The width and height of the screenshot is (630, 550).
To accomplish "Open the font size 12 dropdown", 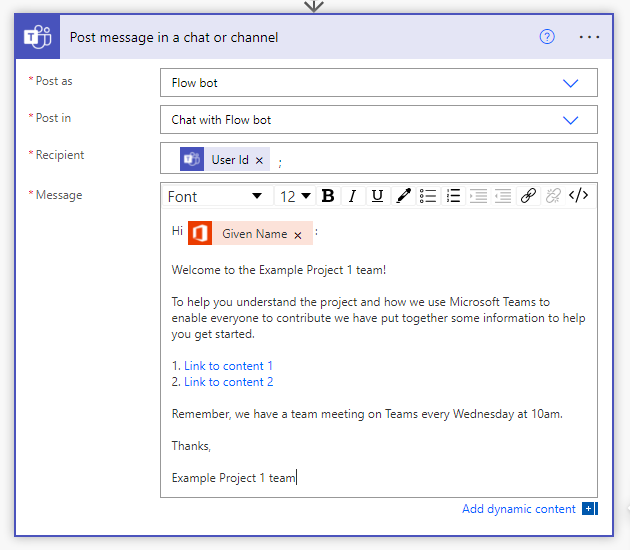I will [295, 196].
